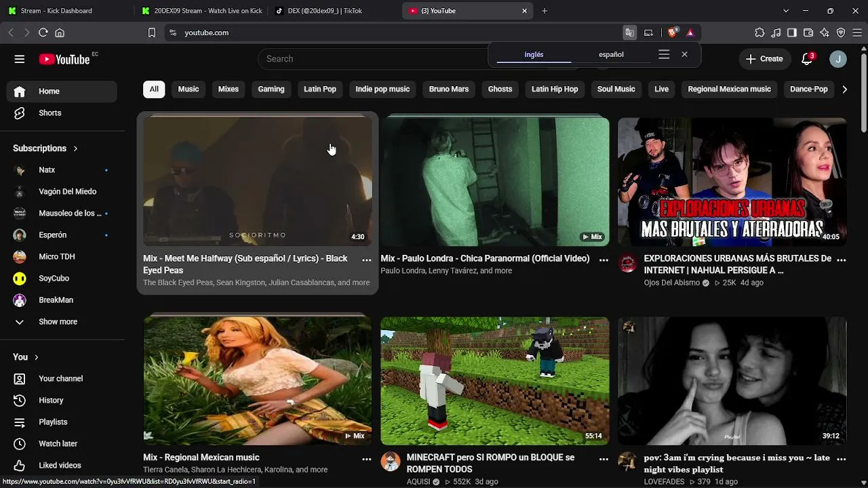
Task: Close the YouTube browser tab
Action: (x=524, y=11)
